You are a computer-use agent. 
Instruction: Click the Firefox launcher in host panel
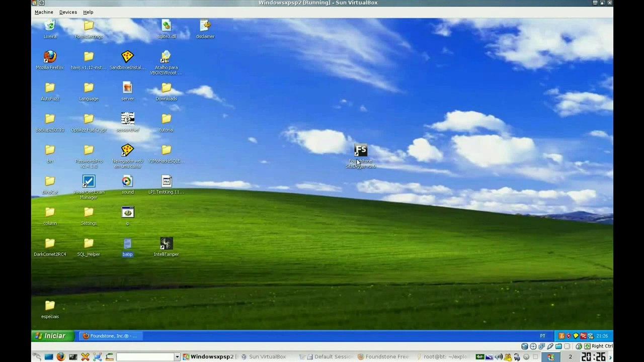point(61,357)
